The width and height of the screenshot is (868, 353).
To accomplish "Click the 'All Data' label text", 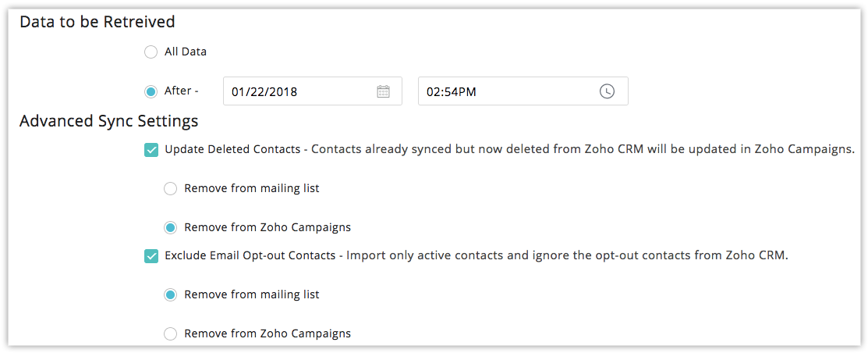I will point(186,52).
